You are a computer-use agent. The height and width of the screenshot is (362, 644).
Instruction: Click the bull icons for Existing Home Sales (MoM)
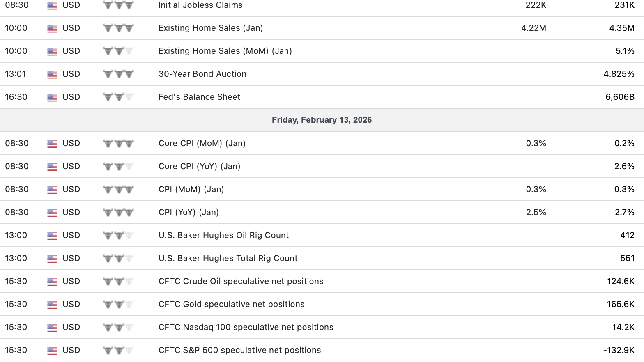click(118, 51)
